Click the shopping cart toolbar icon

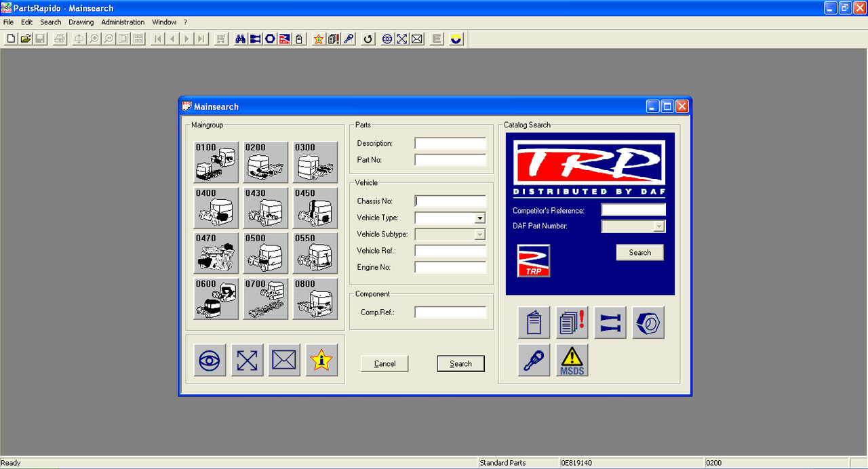[221, 39]
